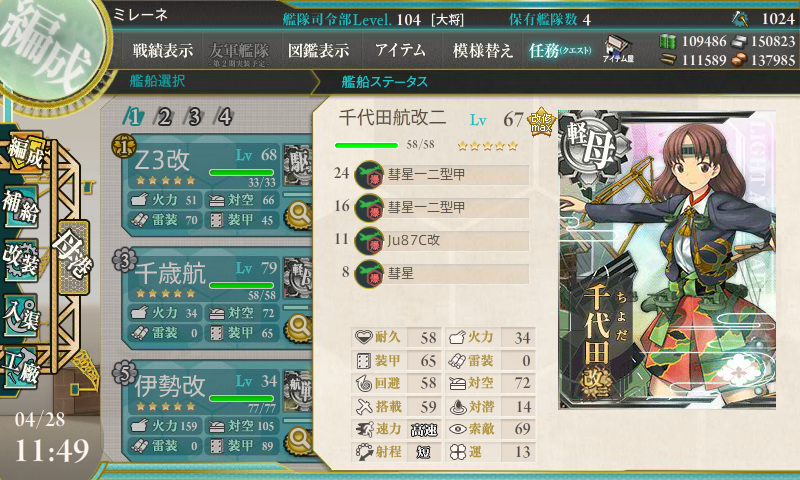Click the 母港 home port button
Screen dimensions: 800x480
73,257
